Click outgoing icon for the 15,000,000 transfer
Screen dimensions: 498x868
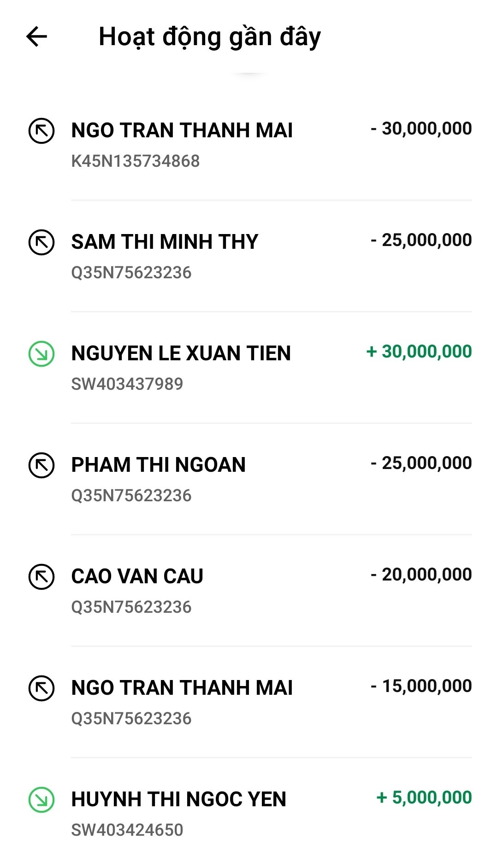click(41, 688)
